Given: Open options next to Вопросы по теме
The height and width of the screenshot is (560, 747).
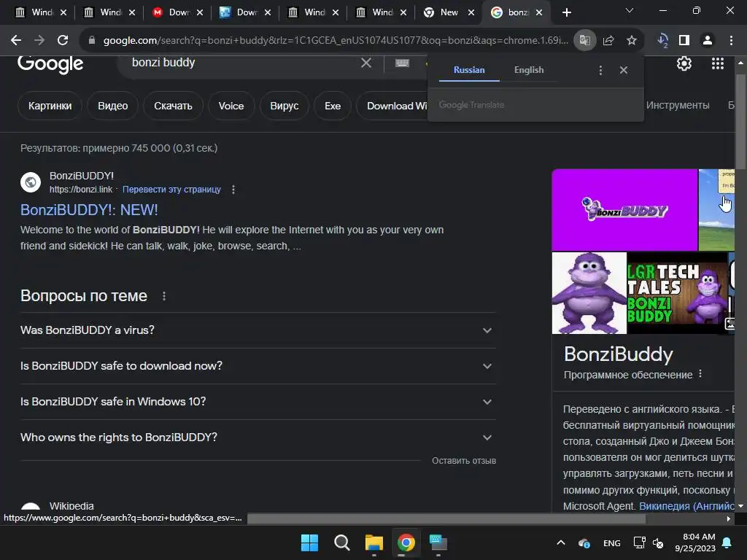Looking at the screenshot, I should click(x=164, y=296).
